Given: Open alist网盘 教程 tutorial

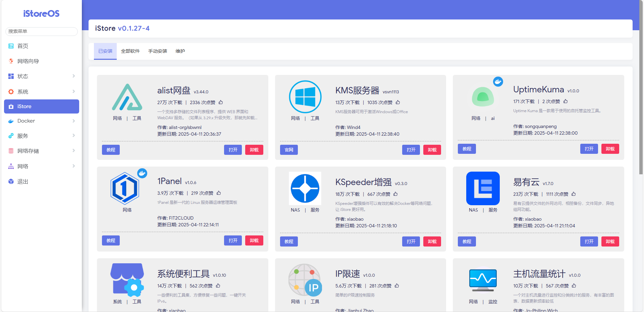Looking at the screenshot, I should 111,150.
